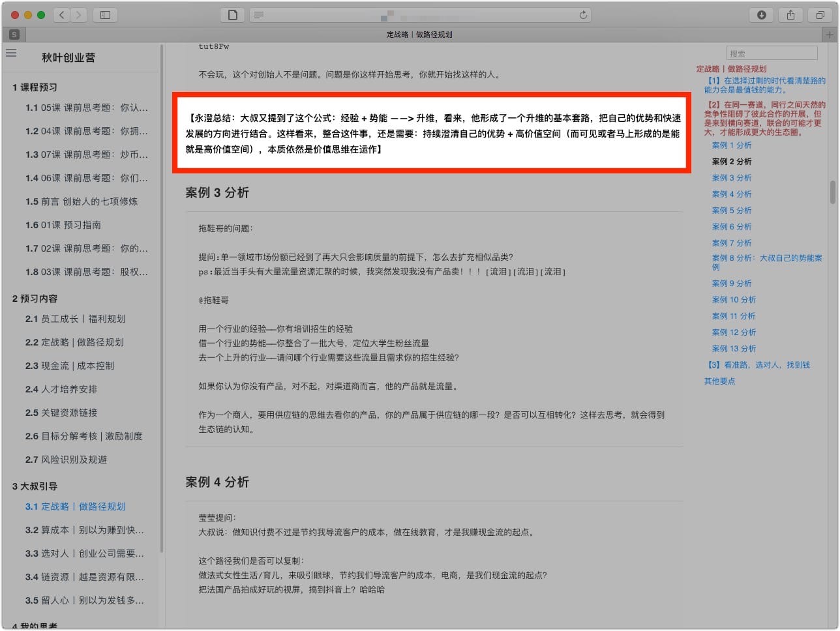840x631 pixels.
Task: Open sidebar item 2.7 风险识别及规避
Action: 66,460
